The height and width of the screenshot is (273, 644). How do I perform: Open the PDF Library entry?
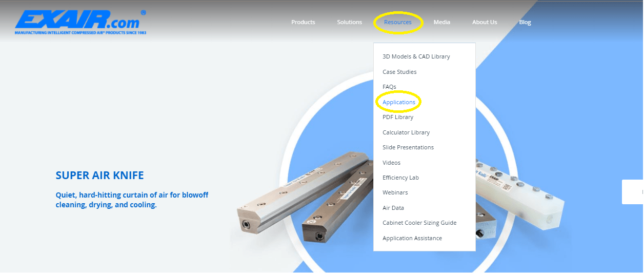(x=398, y=117)
